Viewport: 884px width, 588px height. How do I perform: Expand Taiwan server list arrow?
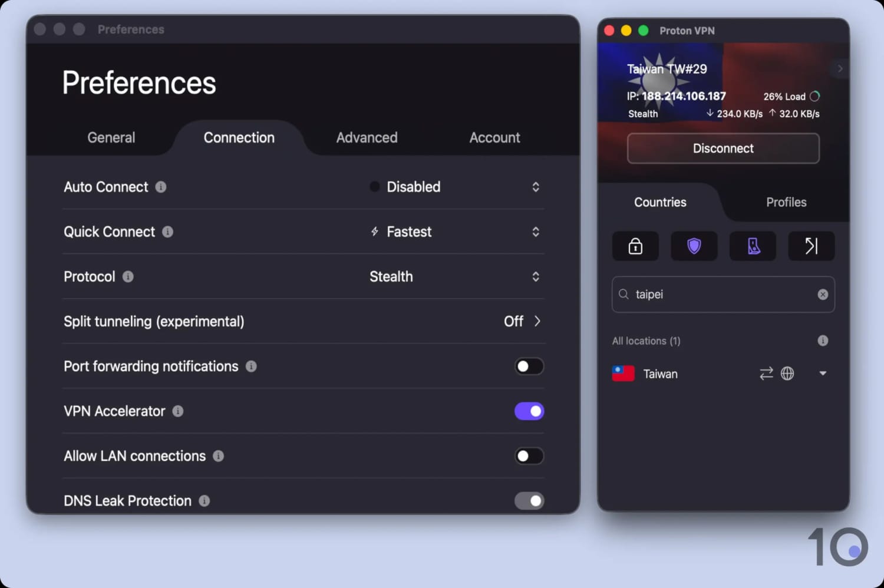823,373
